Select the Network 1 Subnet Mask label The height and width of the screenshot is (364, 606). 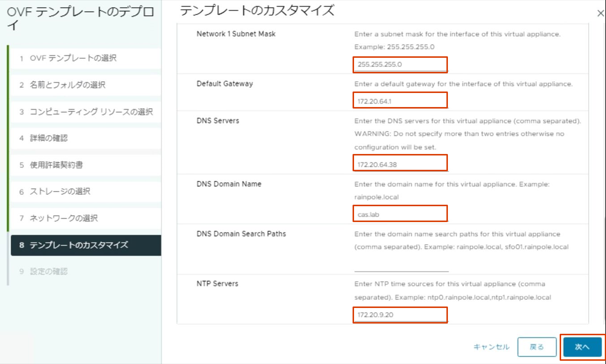tap(236, 34)
